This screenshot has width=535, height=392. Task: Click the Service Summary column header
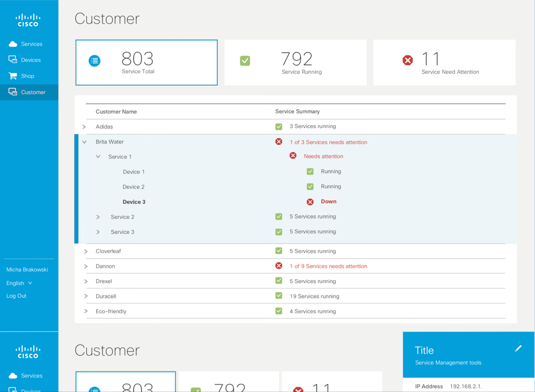tap(297, 111)
